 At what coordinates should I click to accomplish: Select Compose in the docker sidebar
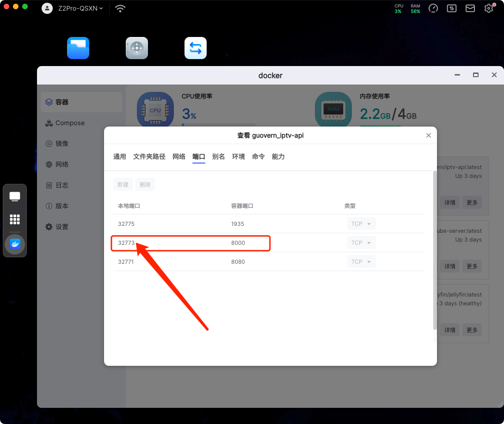[x=70, y=123]
